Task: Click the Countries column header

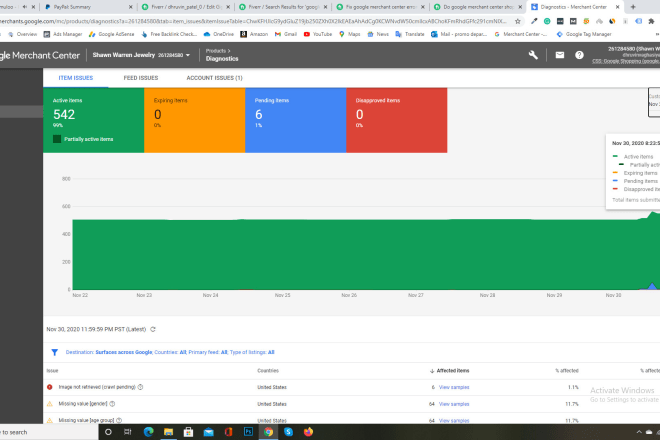Action: 268,371
